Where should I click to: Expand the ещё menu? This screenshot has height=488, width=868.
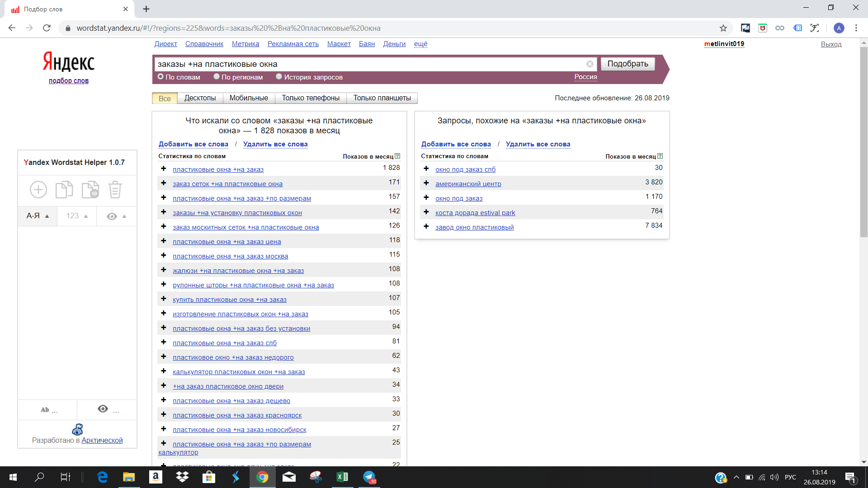click(420, 44)
